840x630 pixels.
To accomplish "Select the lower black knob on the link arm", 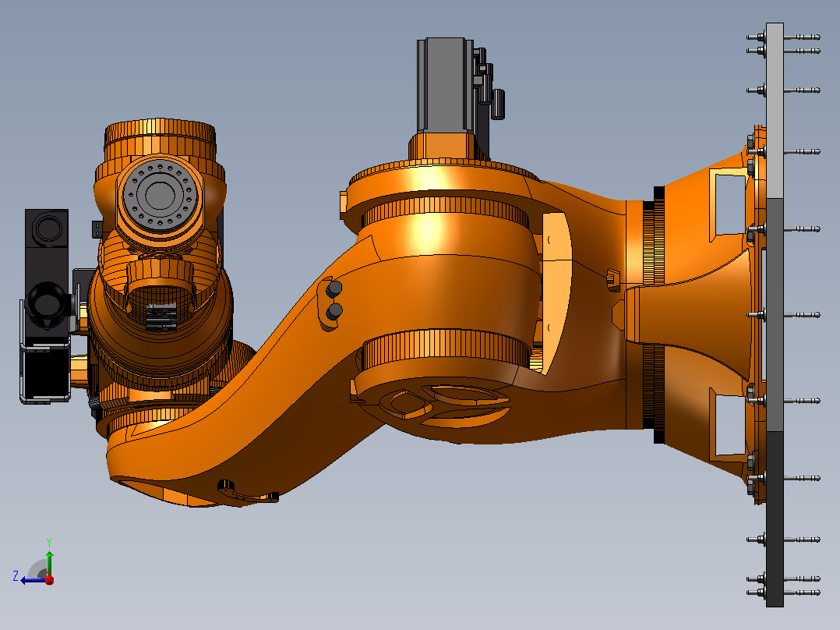I will [x=335, y=311].
